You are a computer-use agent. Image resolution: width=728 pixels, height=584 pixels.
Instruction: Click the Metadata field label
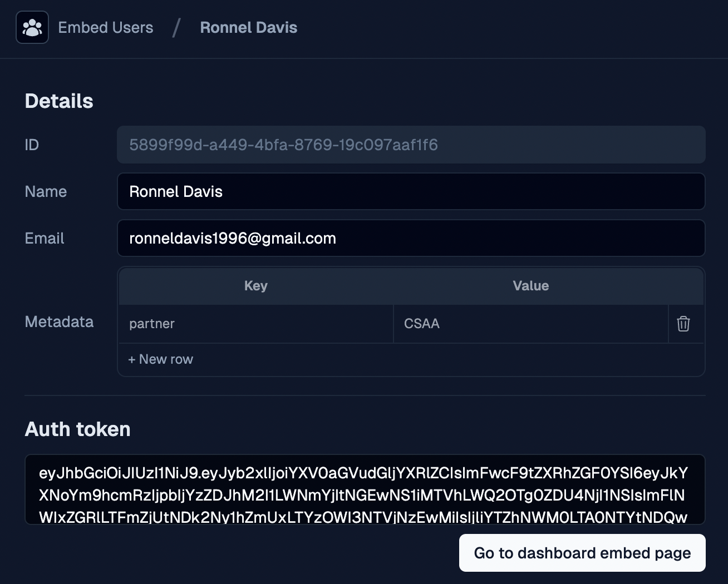tap(59, 322)
